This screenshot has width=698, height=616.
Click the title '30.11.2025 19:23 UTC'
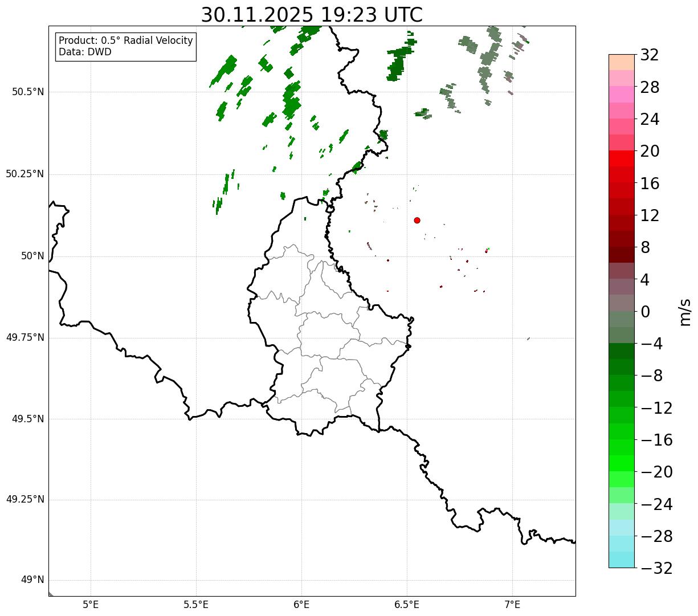(x=312, y=15)
